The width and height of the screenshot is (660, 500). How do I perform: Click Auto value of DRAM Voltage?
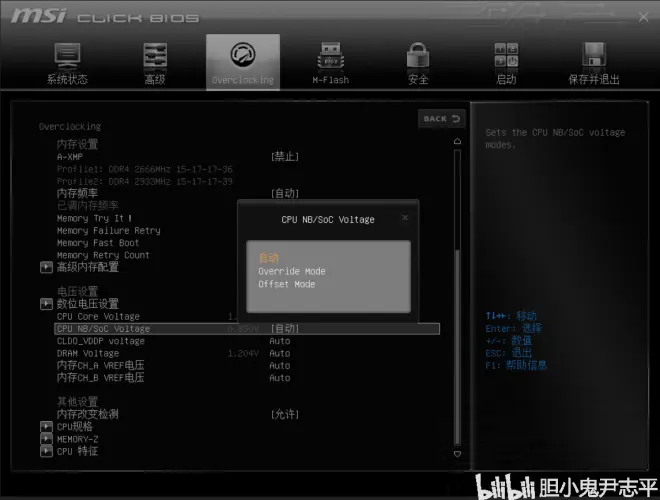(280, 353)
